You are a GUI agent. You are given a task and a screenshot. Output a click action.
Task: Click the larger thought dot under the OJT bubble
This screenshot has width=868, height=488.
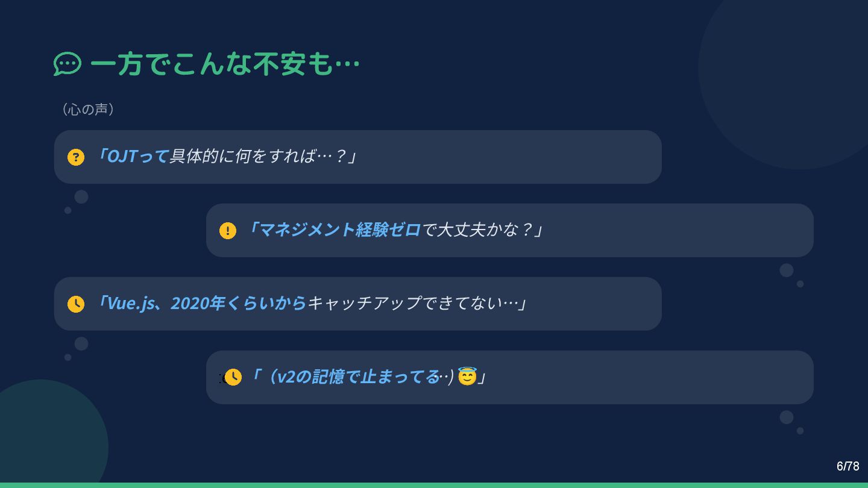pyautogui.click(x=81, y=197)
